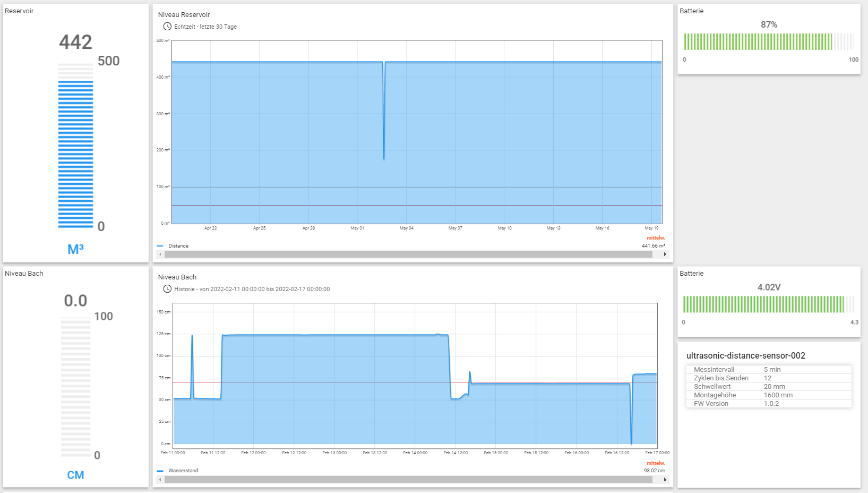
Task: Click right scroll arrow under Reservoir chart
Action: coord(665,254)
